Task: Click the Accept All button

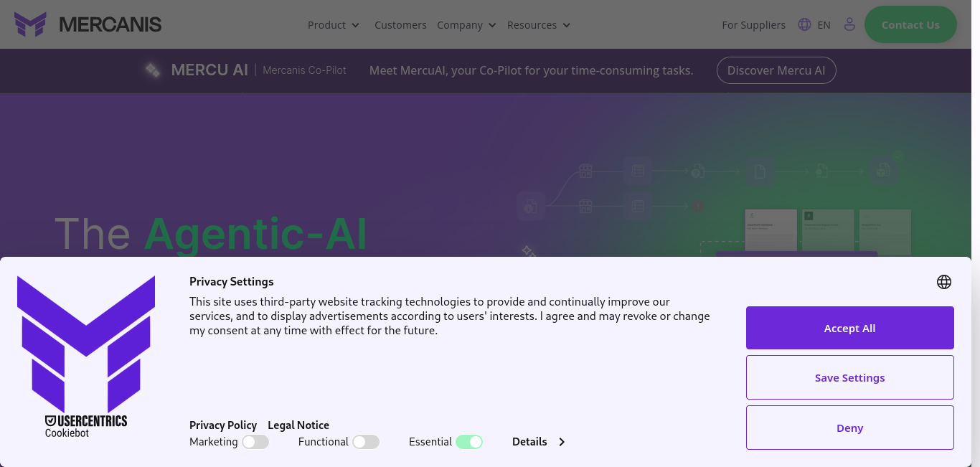Action: (850, 328)
